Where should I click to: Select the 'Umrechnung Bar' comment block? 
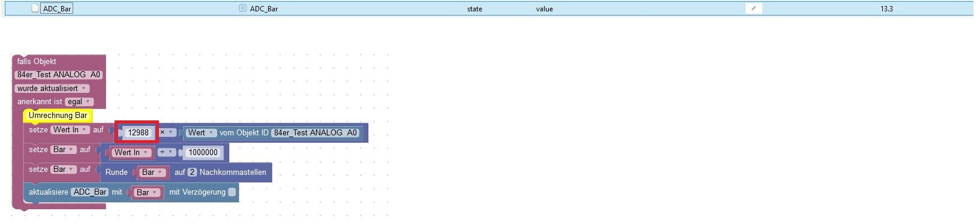pos(58,116)
